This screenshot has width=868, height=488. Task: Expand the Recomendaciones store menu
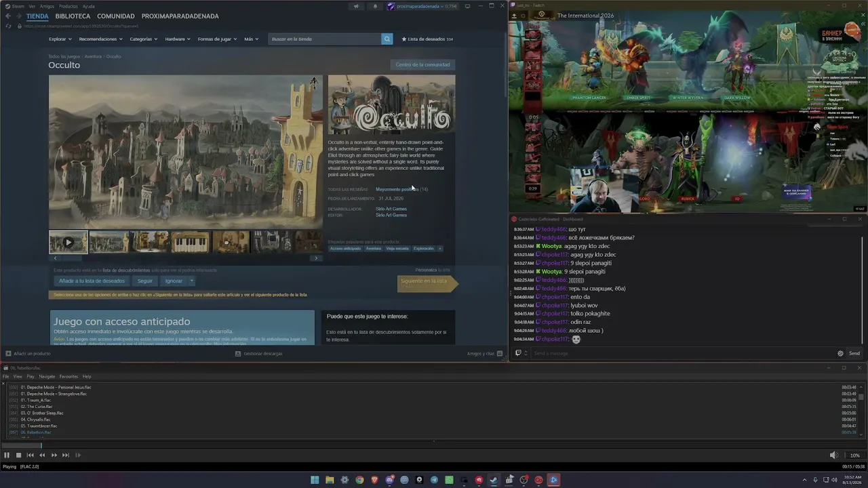(100, 39)
